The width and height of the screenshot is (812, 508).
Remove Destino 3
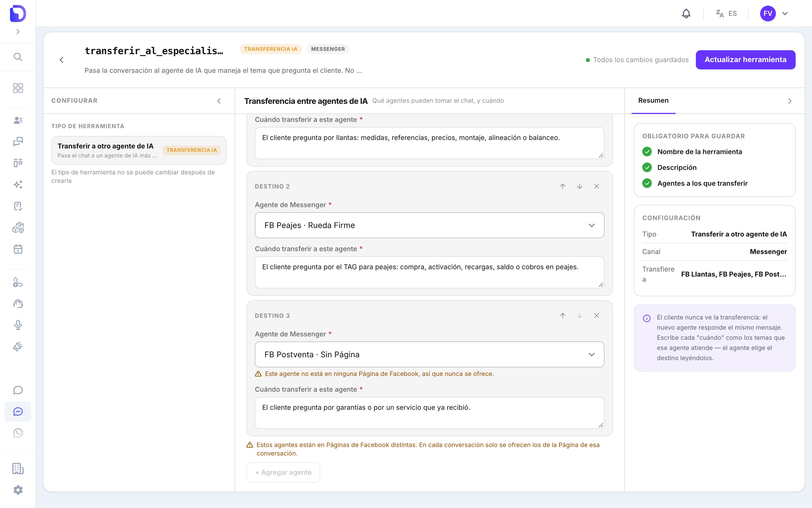(x=596, y=316)
